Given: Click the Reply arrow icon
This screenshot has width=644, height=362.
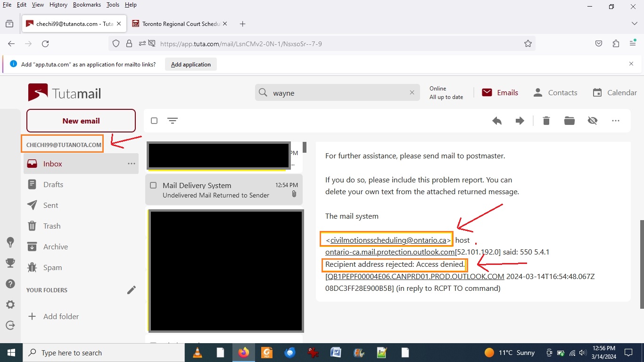Looking at the screenshot, I should pyautogui.click(x=497, y=121).
